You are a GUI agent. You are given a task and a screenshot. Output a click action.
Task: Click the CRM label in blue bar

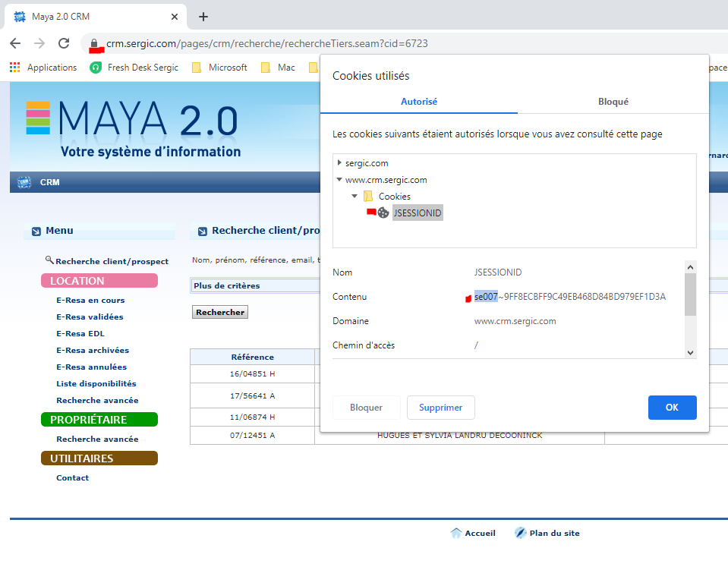point(49,182)
